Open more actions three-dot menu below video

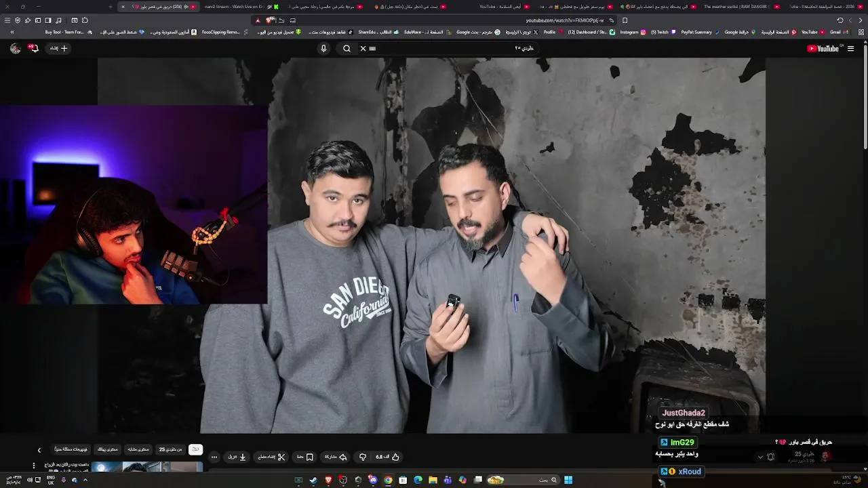214,457
